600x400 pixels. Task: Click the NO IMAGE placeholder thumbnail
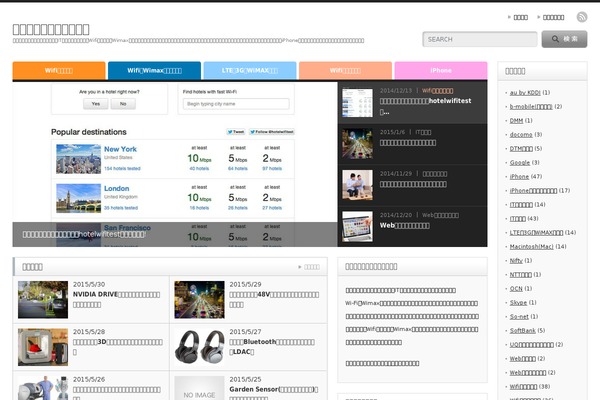199,388
